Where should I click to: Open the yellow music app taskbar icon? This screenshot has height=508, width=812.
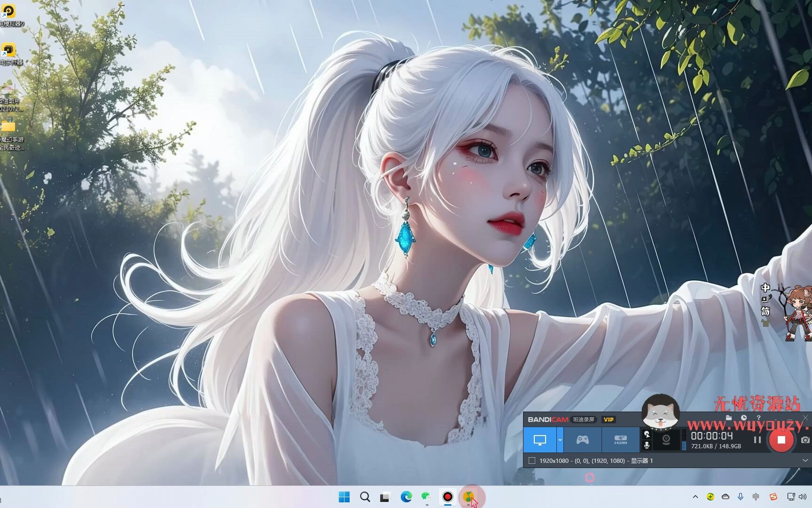pos(468,497)
